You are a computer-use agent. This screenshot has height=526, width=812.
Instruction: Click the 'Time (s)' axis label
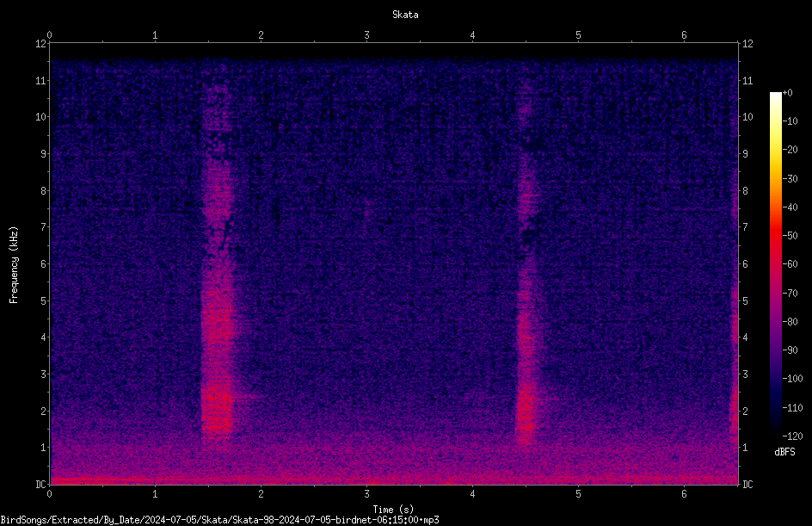pos(393,510)
